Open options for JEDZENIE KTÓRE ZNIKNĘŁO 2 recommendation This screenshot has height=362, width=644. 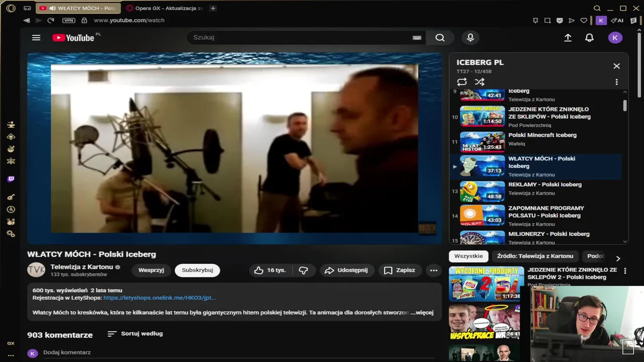click(x=625, y=271)
